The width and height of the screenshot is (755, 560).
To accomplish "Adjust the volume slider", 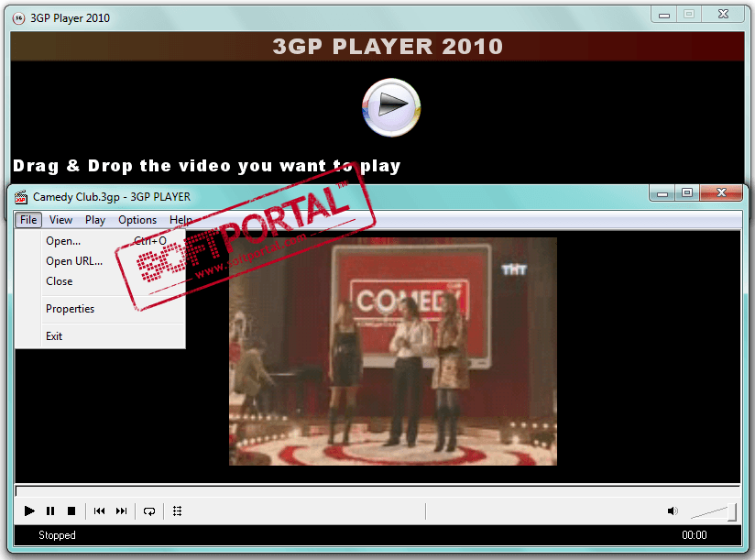I will pos(713,512).
